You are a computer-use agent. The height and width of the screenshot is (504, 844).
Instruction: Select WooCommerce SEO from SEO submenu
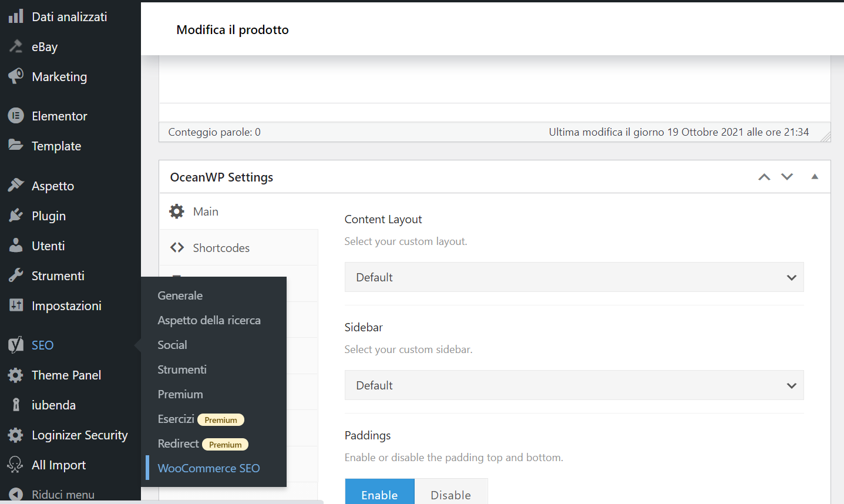tap(209, 468)
